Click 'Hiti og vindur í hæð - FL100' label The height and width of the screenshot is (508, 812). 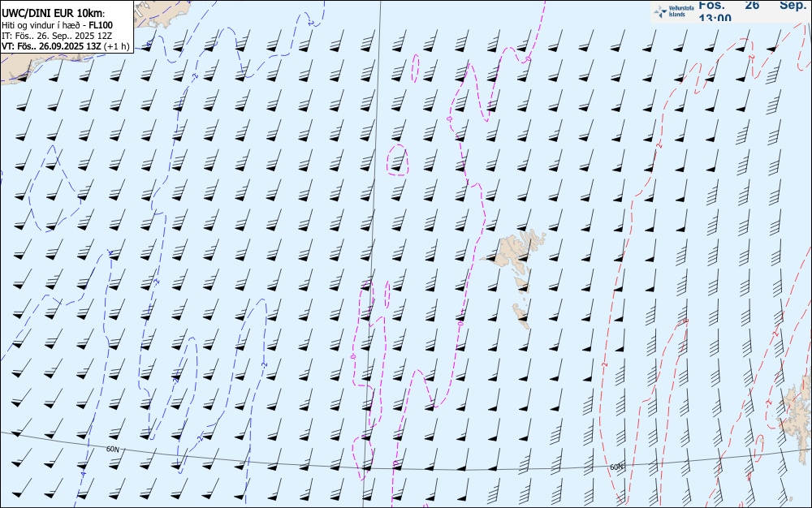[x=57, y=25]
